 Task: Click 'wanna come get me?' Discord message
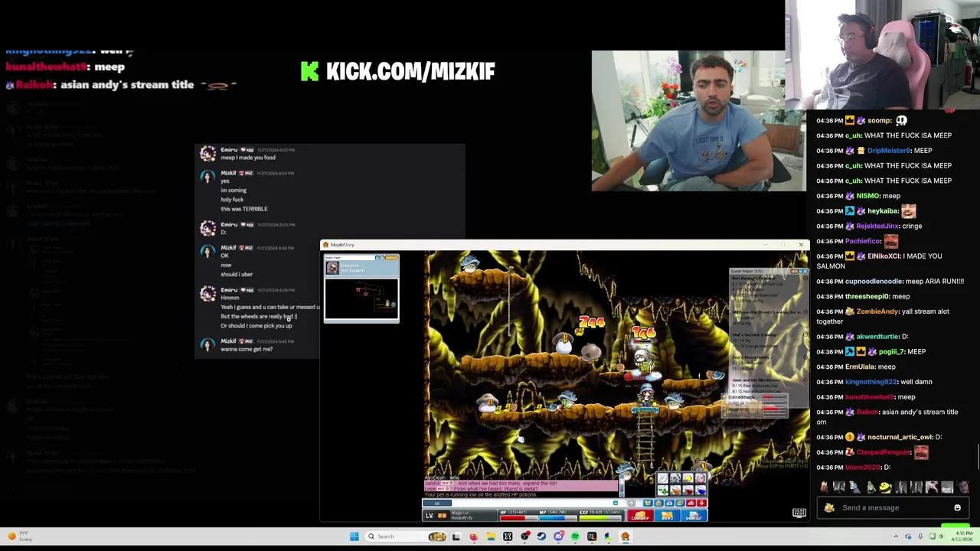click(x=247, y=349)
